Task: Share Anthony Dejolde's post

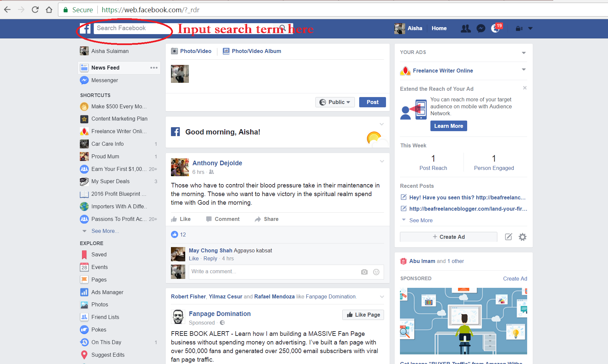Action: [267, 219]
